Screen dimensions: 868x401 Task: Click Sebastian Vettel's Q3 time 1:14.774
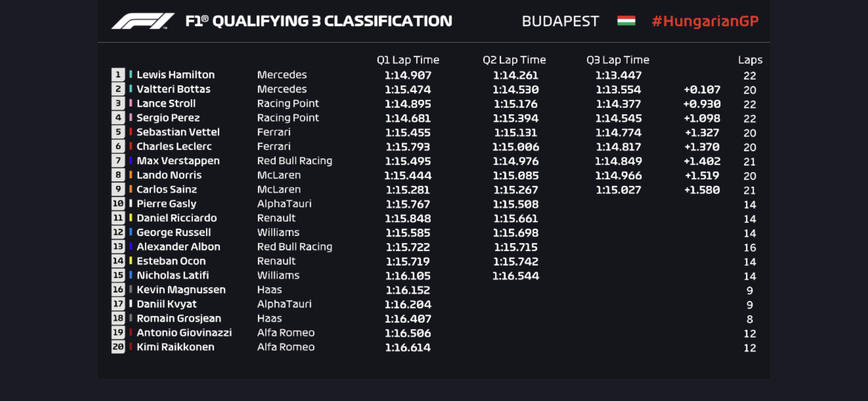point(618,133)
